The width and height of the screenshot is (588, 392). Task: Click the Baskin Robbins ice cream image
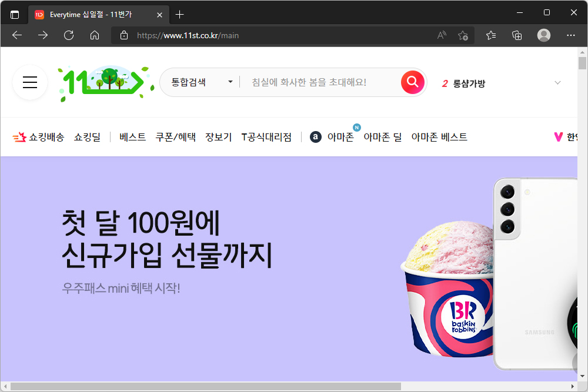(447, 289)
